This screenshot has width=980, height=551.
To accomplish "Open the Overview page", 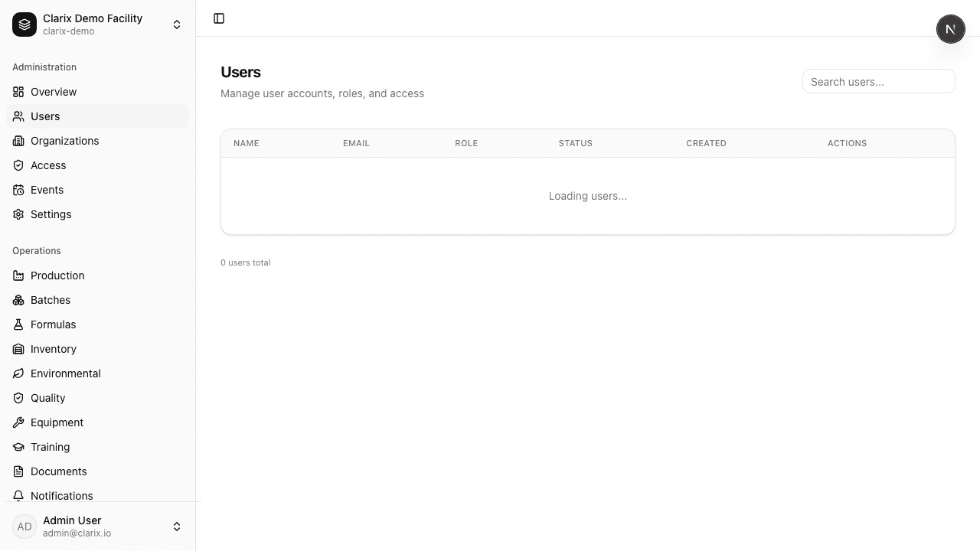I will [x=97, y=92].
